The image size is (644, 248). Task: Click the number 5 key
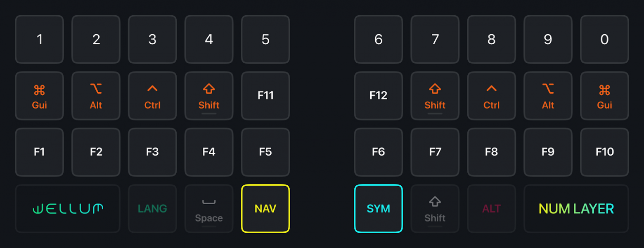(265, 40)
